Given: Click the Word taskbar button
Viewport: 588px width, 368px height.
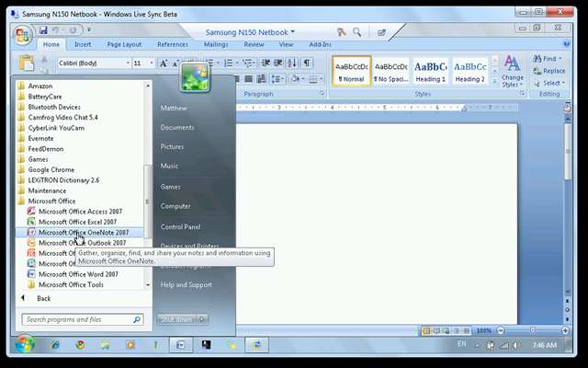Looking at the screenshot, I should pos(181,345).
